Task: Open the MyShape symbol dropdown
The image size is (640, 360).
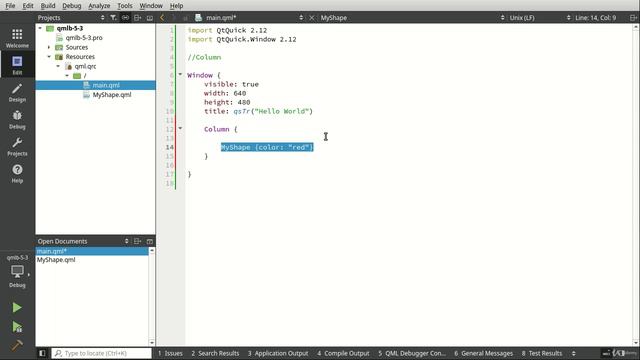Action: tap(502, 18)
